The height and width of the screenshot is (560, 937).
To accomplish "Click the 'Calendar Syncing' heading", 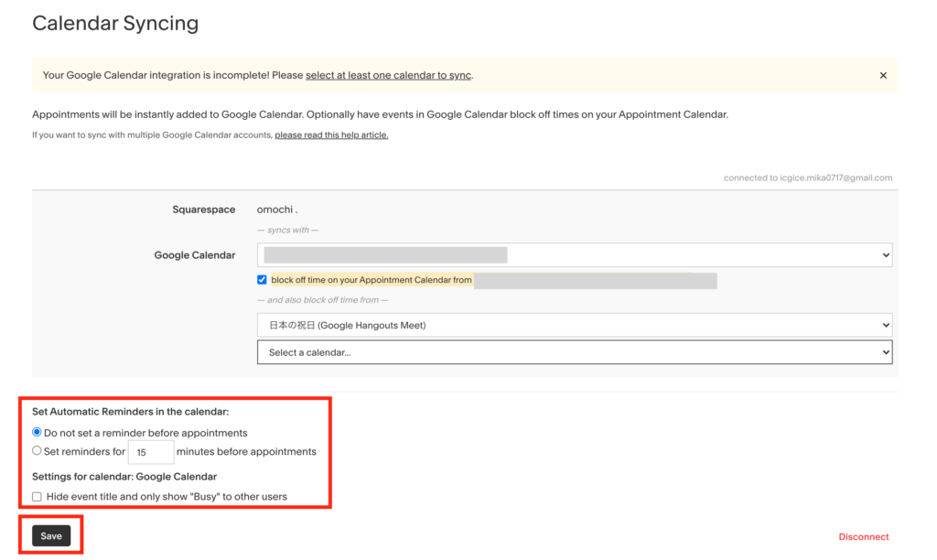I will [x=115, y=23].
